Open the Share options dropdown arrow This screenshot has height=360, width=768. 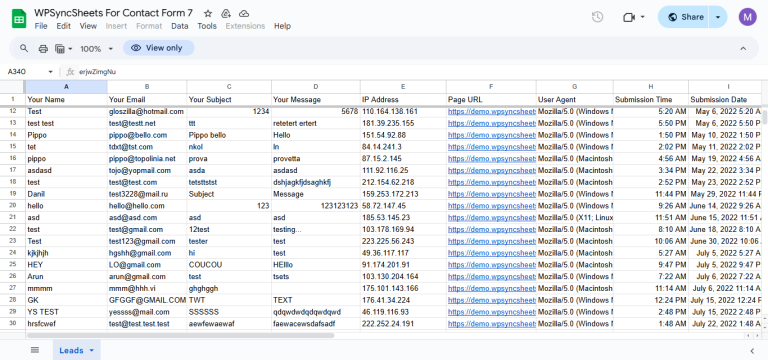tap(718, 17)
